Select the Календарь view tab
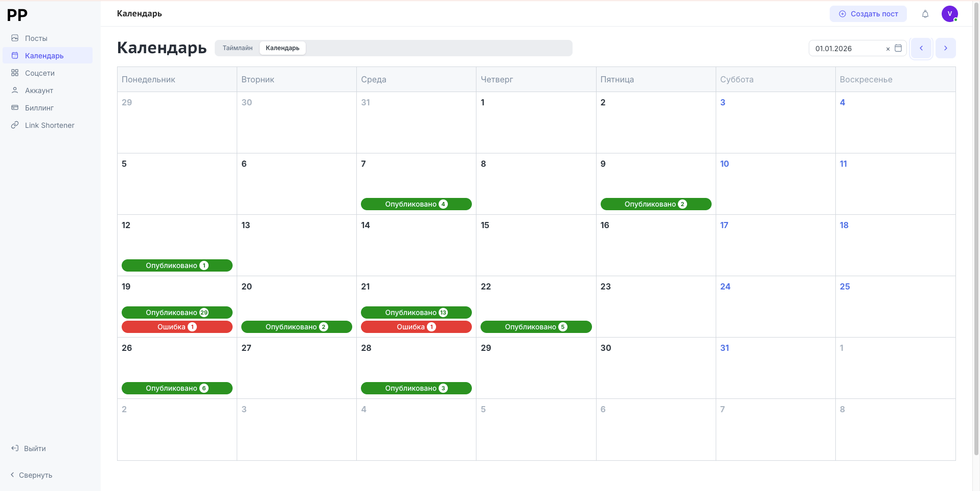The image size is (980, 491). coord(282,48)
